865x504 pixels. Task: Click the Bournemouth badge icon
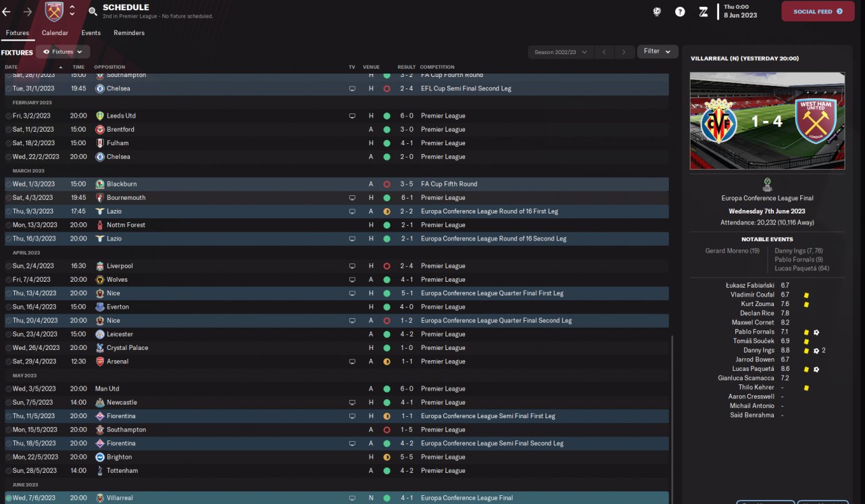[100, 197]
